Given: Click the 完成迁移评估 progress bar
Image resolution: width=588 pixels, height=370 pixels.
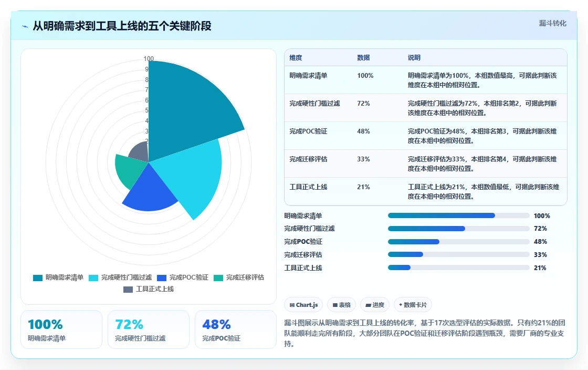Looking at the screenshot, I should [459, 255].
